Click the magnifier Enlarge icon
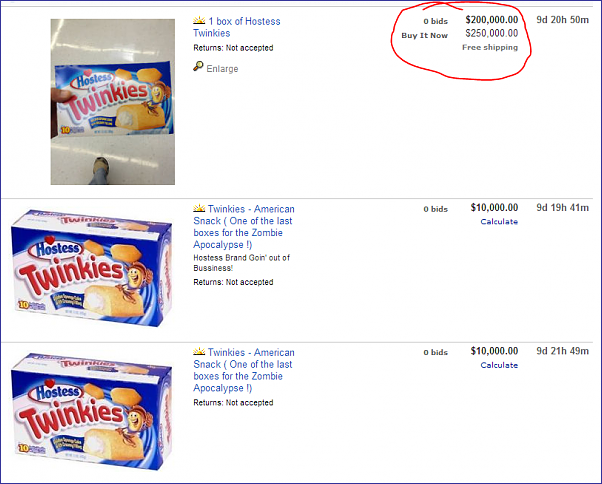 coord(198,66)
